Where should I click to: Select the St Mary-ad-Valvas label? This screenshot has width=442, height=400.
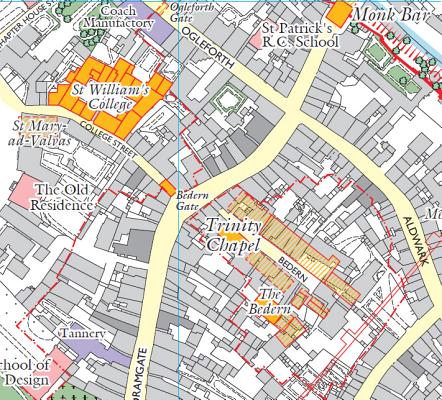coord(40,133)
